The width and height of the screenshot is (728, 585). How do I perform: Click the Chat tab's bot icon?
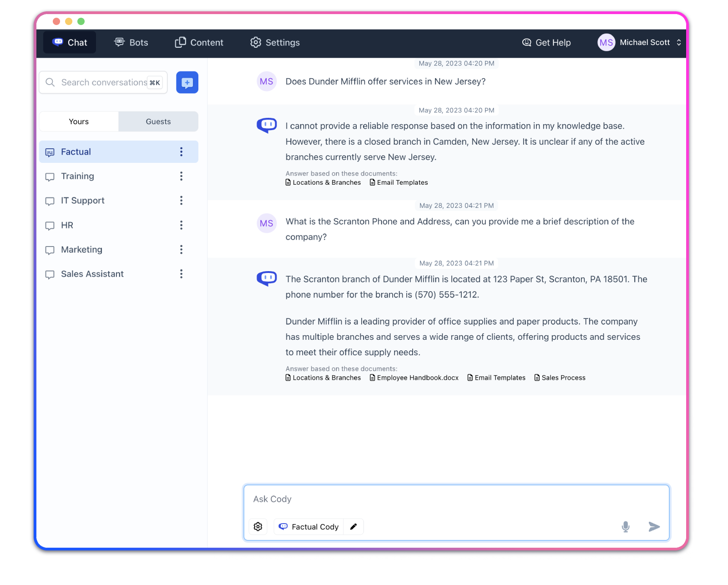click(58, 42)
